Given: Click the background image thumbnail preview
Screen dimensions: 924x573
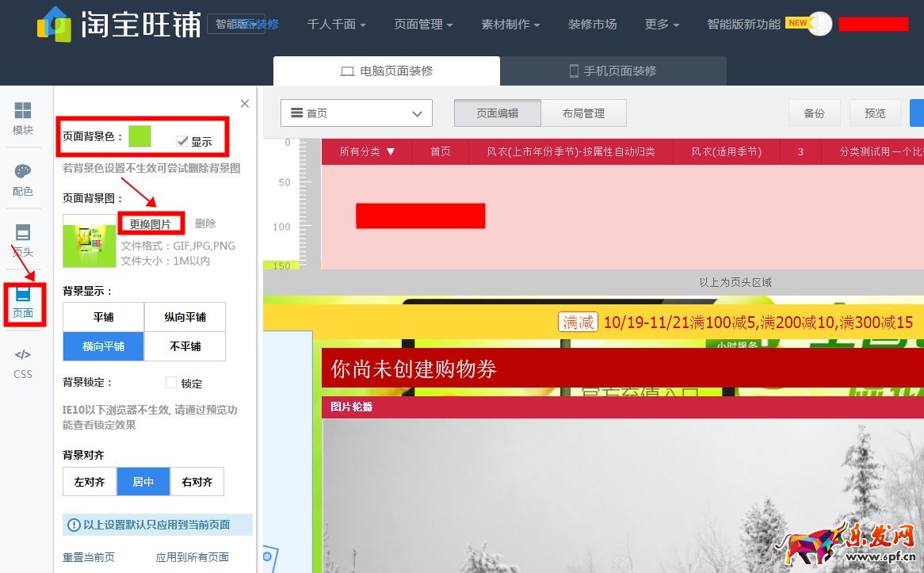Looking at the screenshot, I should (x=90, y=241).
